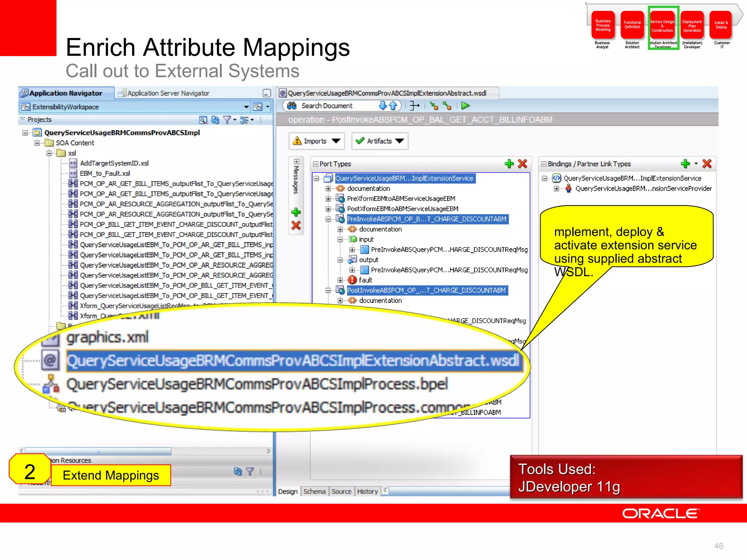This screenshot has width=747, height=560.
Task: Open add-binding dropdown arrow
Action: tap(696, 164)
